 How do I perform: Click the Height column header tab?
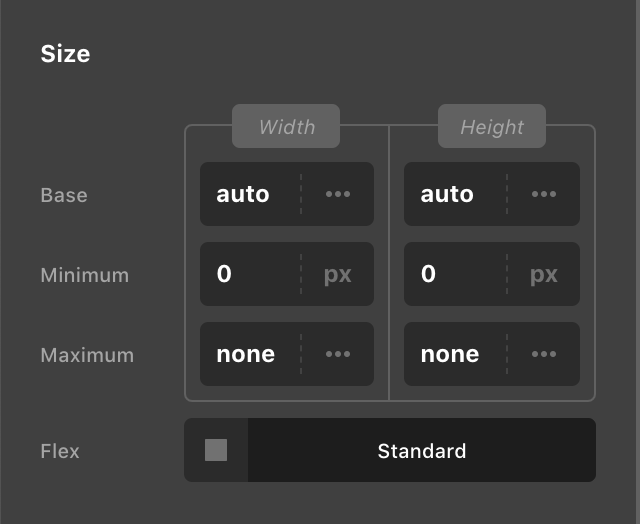pyautogui.click(x=492, y=126)
